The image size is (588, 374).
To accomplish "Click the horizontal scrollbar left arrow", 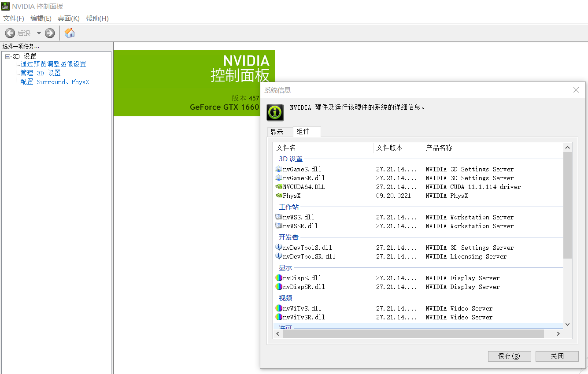I will coord(278,334).
